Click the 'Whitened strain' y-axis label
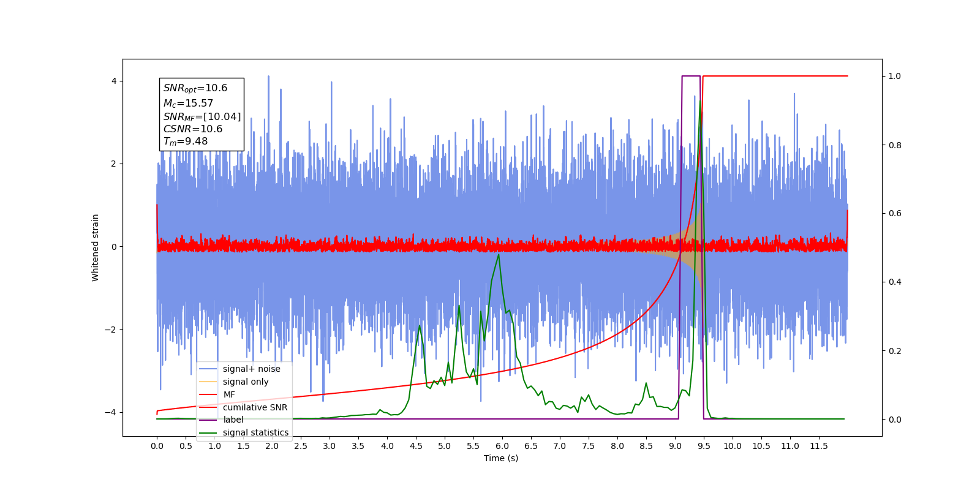980x490 pixels. (x=95, y=247)
